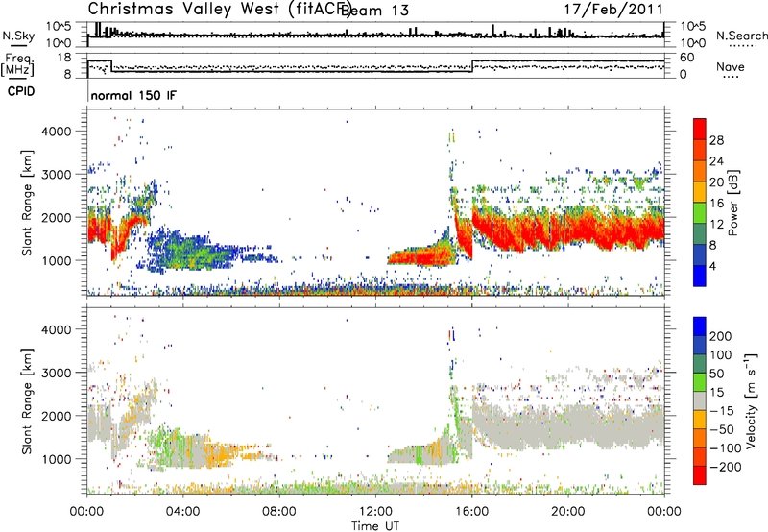Click the red top segment of Power color bar
The image size is (768, 532).
700,129
